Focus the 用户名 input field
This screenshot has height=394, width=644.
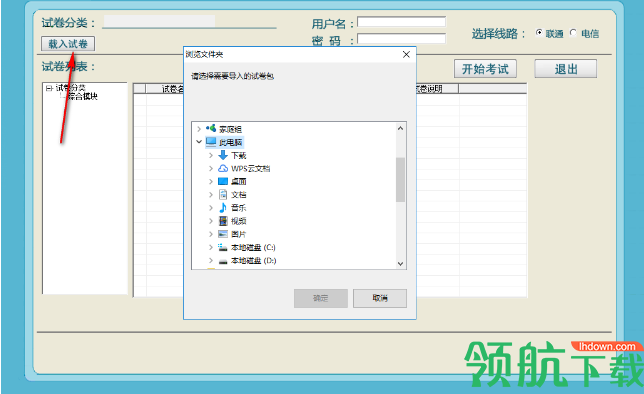point(401,21)
